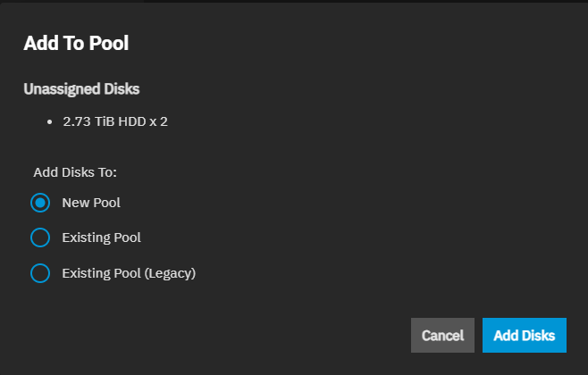Click the word "(Legacy)" in third option
This screenshot has height=375, width=588.
click(x=170, y=273)
